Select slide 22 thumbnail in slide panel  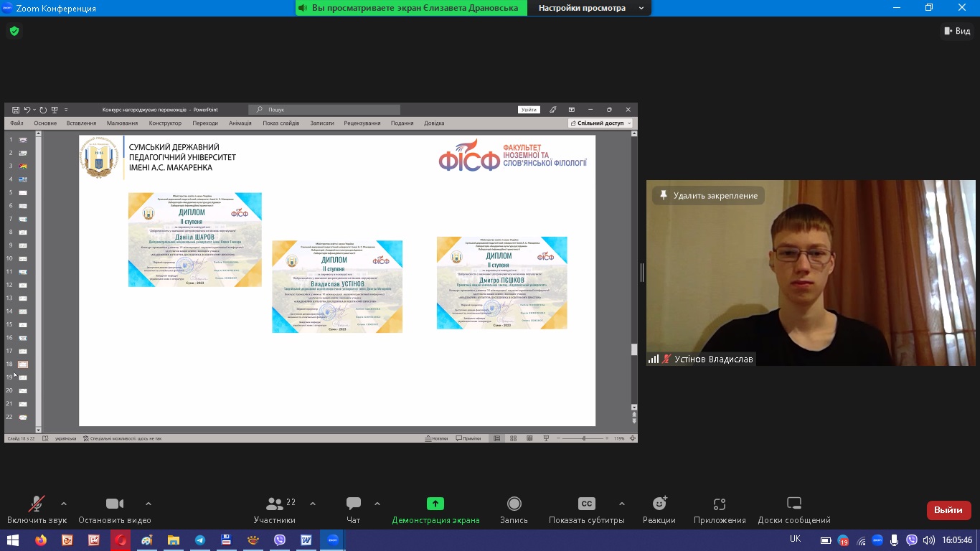click(23, 417)
